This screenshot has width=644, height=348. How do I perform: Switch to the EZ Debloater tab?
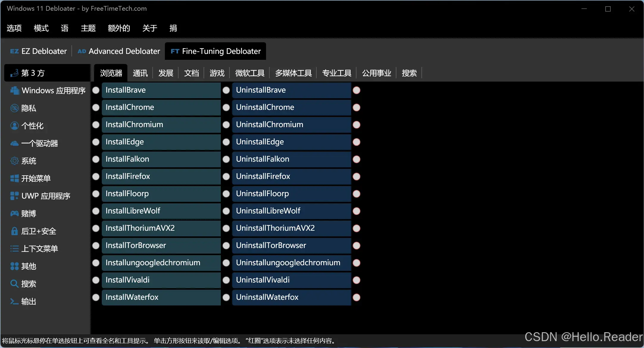(x=39, y=51)
